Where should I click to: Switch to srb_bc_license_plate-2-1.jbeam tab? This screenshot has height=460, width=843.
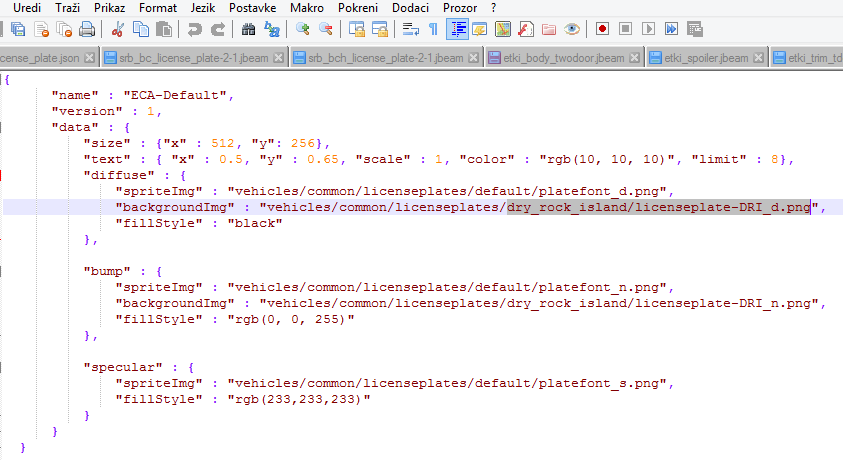pyautogui.click(x=194, y=58)
